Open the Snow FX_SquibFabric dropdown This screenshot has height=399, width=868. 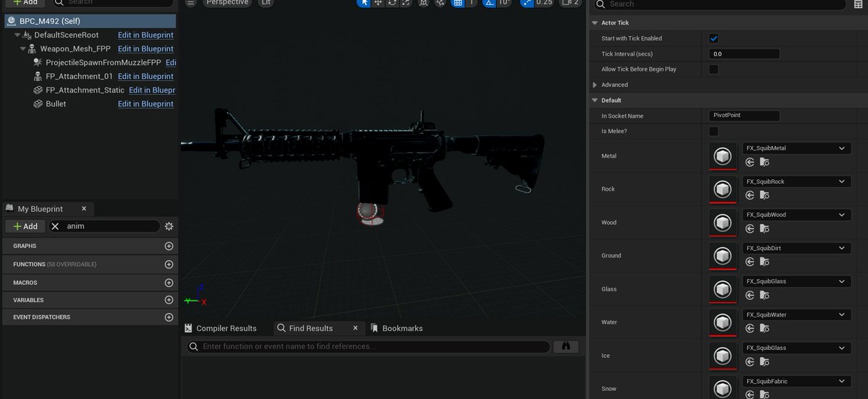(796, 381)
